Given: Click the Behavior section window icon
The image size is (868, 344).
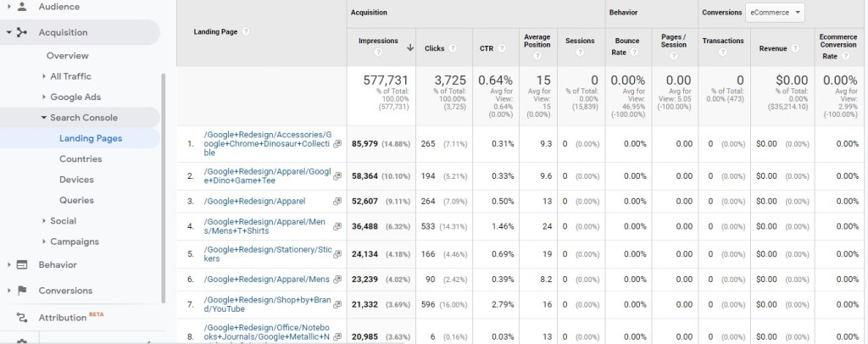Looking at the screenshot, I should tap(21, 265).
